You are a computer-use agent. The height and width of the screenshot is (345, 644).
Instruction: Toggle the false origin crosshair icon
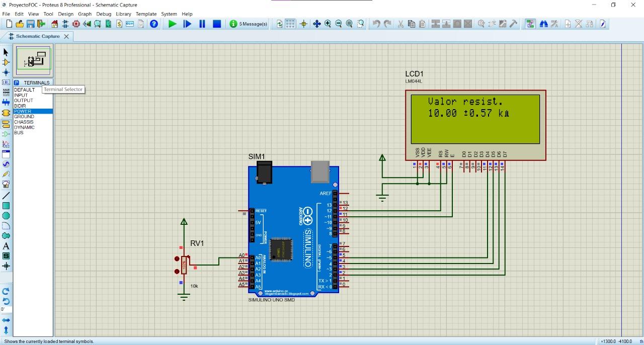(303, 24)
